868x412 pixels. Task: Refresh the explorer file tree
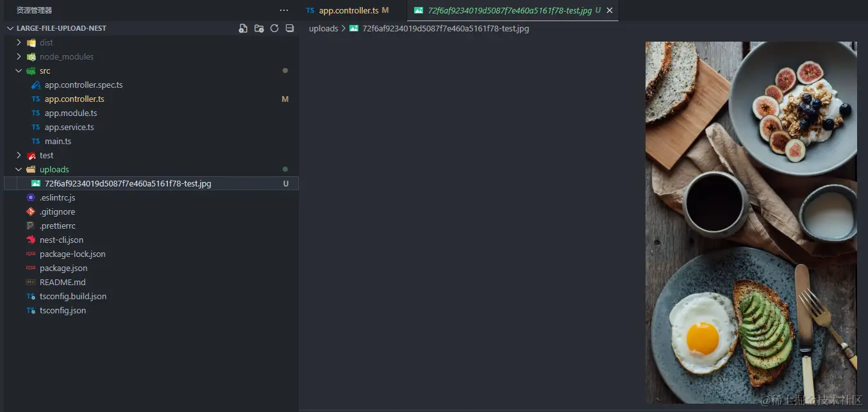click(x=274, y=28)
